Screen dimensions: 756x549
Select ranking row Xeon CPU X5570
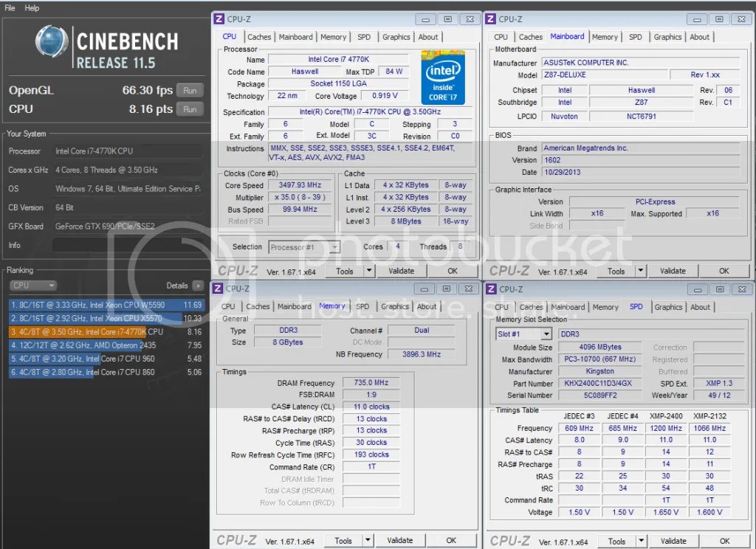point(106,318)
